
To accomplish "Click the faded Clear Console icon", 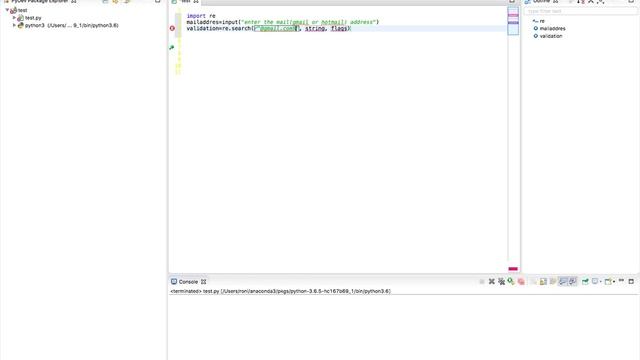I will tap(533, 282).
